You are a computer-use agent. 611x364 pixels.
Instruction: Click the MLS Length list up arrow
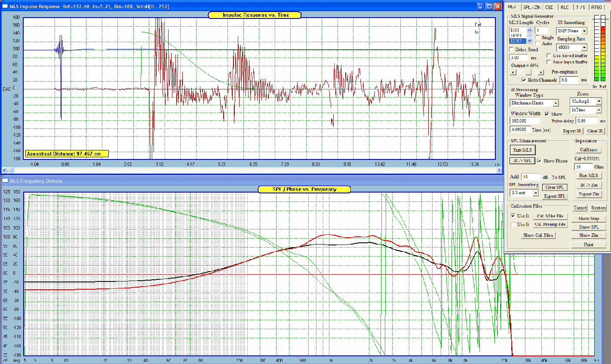click(x=530, y=31)
